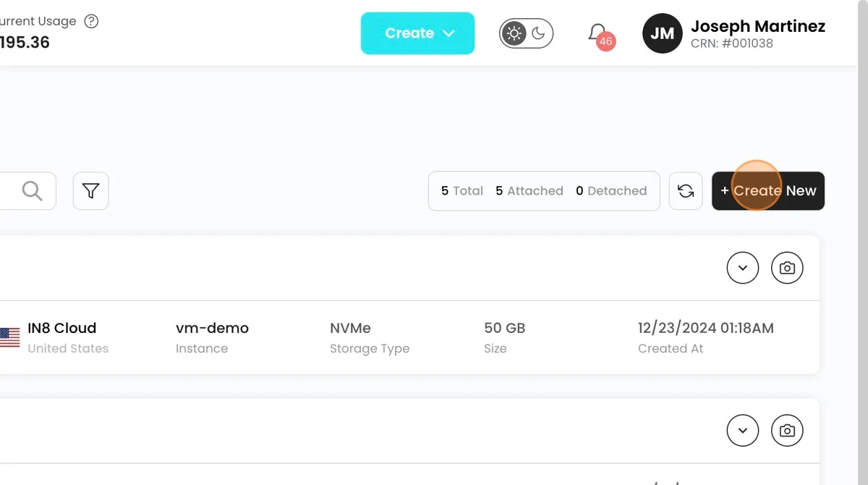Image resolution: width=868 pixels, height=485 pixels.
Task: Select the 5 Attached count
Action: 529,191
